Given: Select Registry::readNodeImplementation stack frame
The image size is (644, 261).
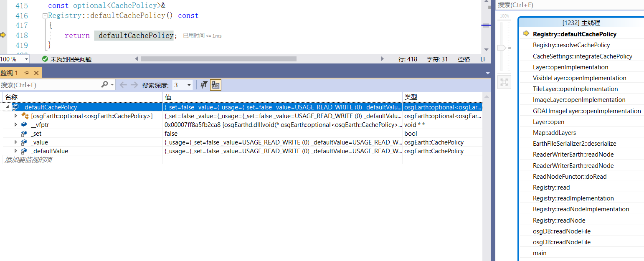Looking at the screenshot, I should point(581,209).
